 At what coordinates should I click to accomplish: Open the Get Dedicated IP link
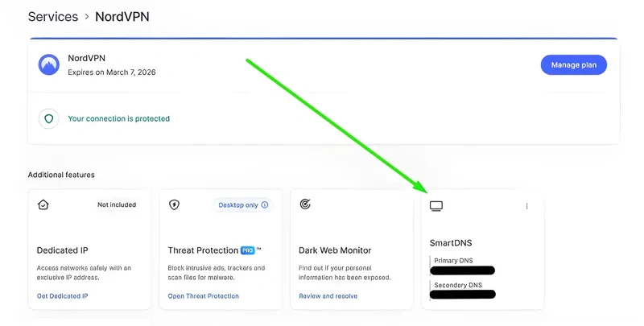click(63, 296)
